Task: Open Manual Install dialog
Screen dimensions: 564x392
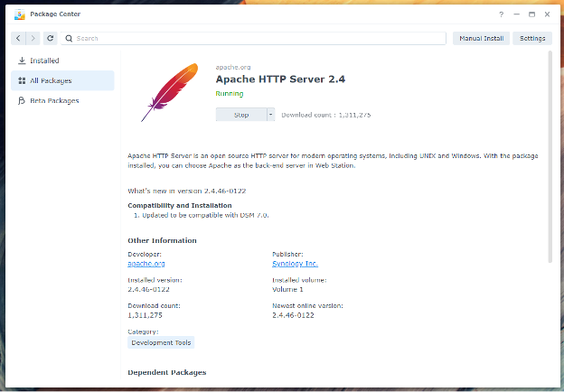Action: 481,39
